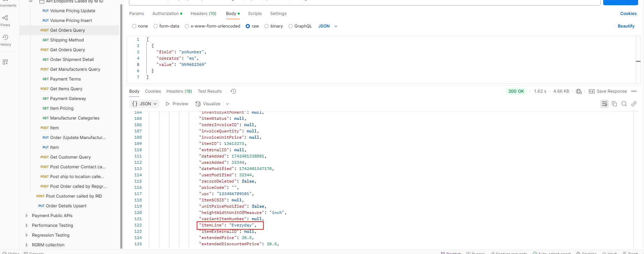The width and height of the screenshot is (644, 254).
Task: Click the 1.62 s response time
Action: [x=540, y=91]
